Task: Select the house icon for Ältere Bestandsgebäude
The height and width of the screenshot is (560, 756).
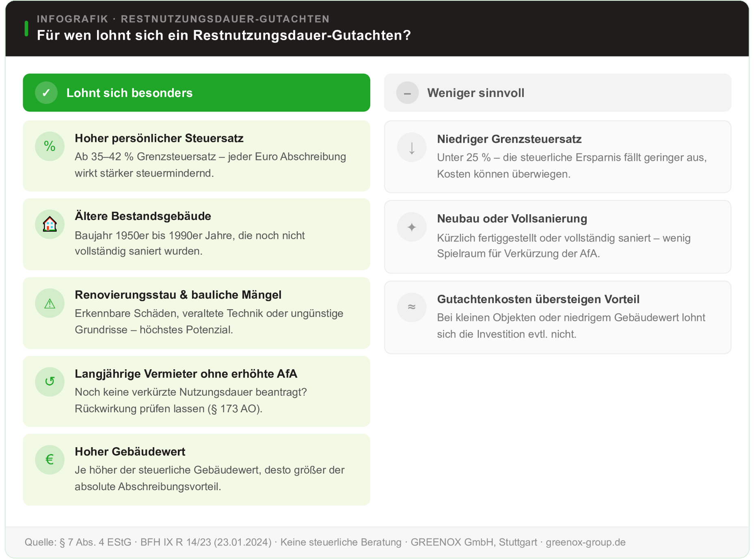Action: coord(50,224)
